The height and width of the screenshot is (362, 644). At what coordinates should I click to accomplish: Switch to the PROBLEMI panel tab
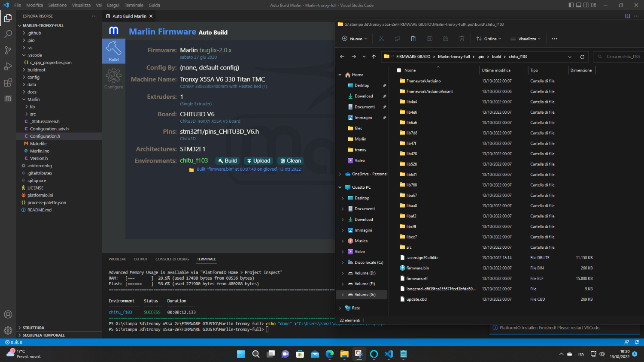click(x=117, y=259)
